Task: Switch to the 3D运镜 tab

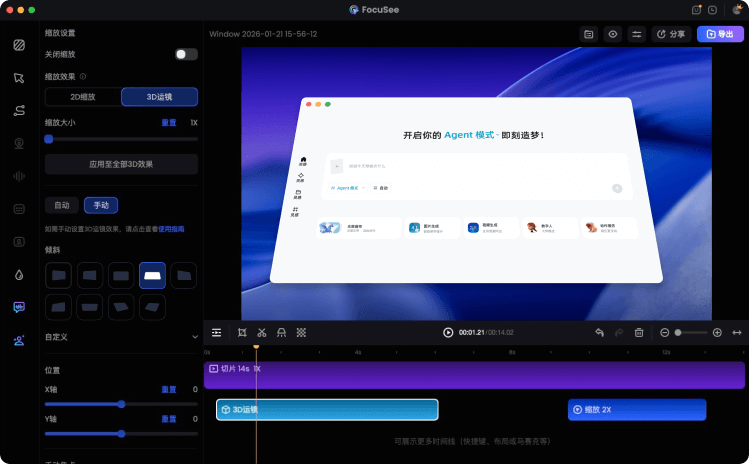Action: point(160,97)
